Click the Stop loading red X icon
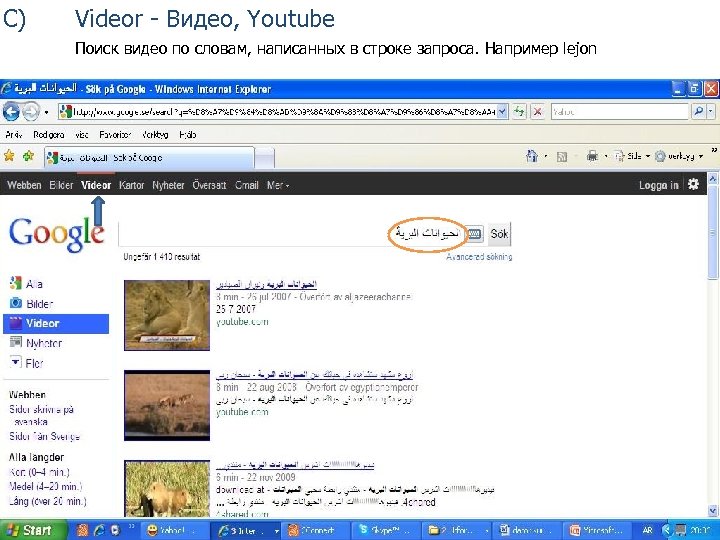The width and height of the screenshot is (720, 540). [x=538, y=112]
